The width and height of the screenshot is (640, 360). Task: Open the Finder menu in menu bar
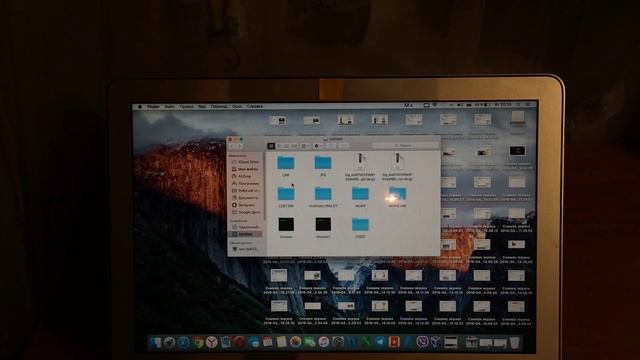(153, 107)
